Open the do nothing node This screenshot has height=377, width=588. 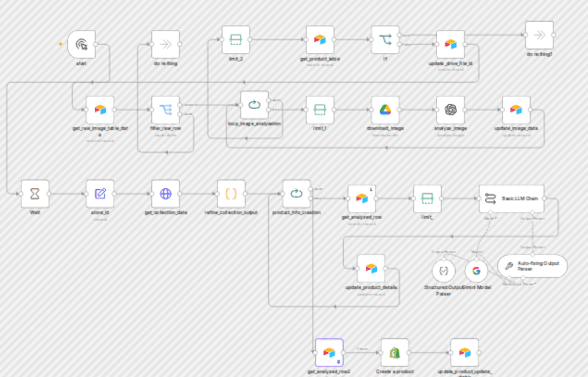[x=166, y=44]
